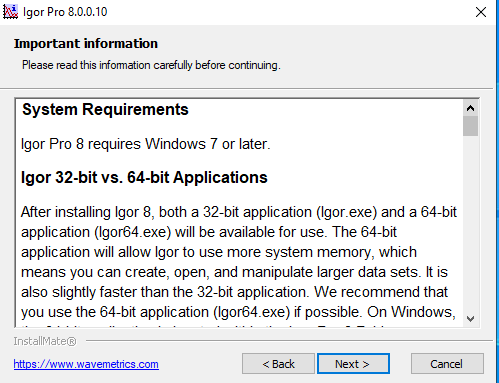This screenshot has width=499, height=383.
Task: Click the 'We recommend that' sentence
Action: (x=381, y=292)
